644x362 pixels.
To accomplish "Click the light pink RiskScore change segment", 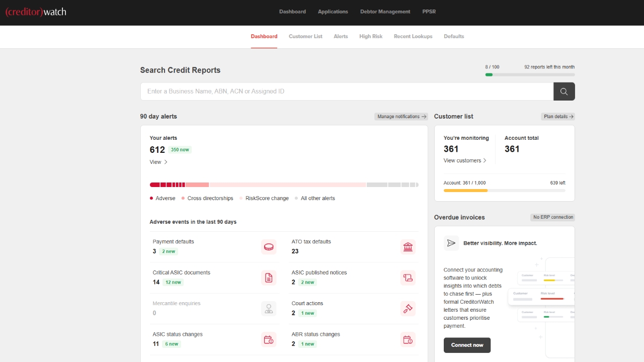I will (288, 185).
